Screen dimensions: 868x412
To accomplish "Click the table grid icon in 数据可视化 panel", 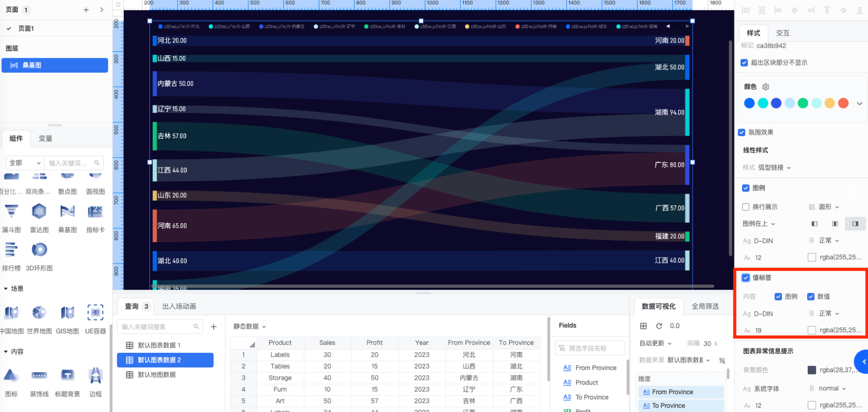I will (643, 326).
